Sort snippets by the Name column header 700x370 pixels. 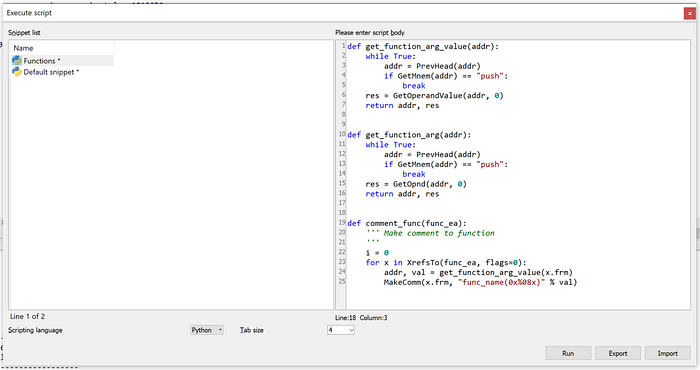tap(62, 48)
